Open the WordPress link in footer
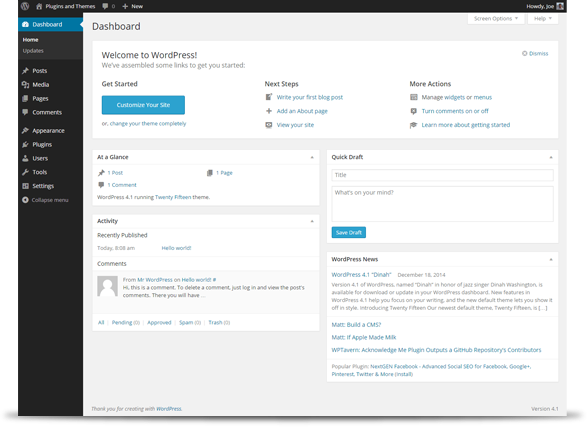Screen dimensions: 587x427 tap(168, 409)
